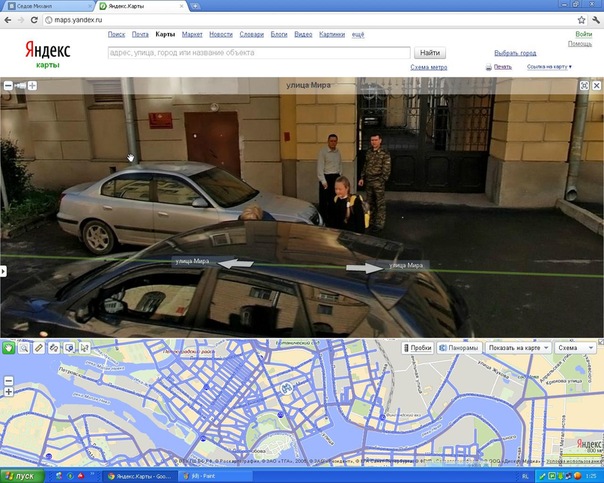
Task: Open Словари service link
Action: [x=252, y=34]
